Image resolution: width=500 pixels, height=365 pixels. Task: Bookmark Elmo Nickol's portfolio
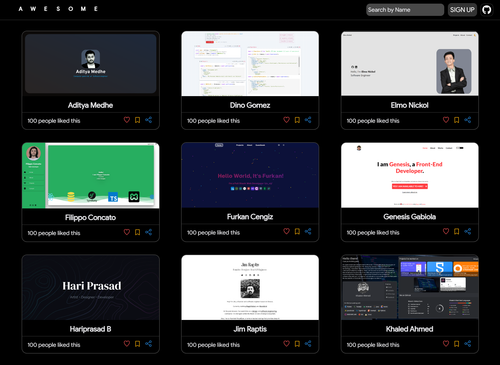pyautogui.click(x=456, y=120)
